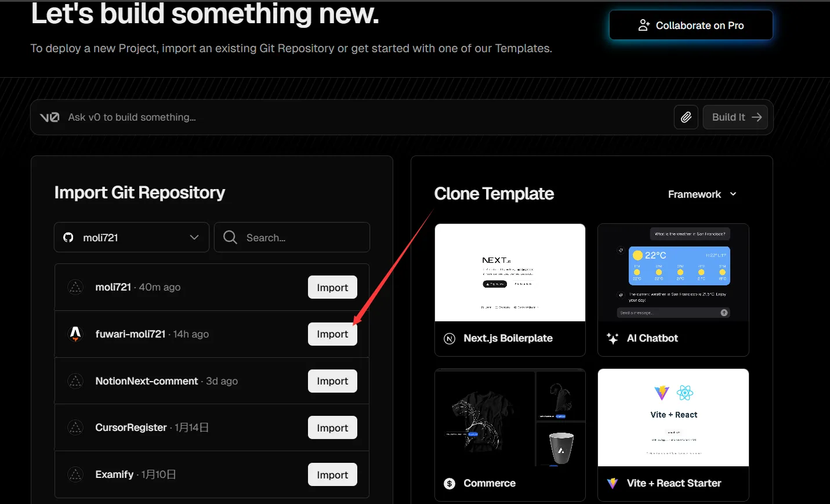Focus the repository Search field

[x=292, y=237]
